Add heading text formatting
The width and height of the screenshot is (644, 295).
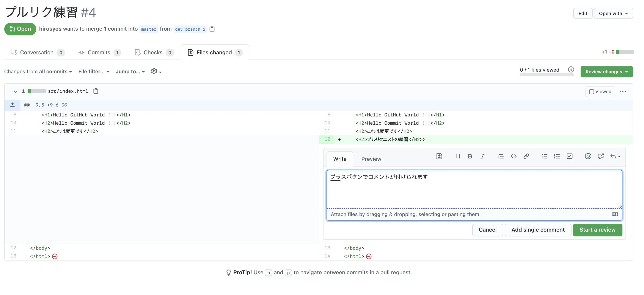pyautogui.click(x=457, y=156)
